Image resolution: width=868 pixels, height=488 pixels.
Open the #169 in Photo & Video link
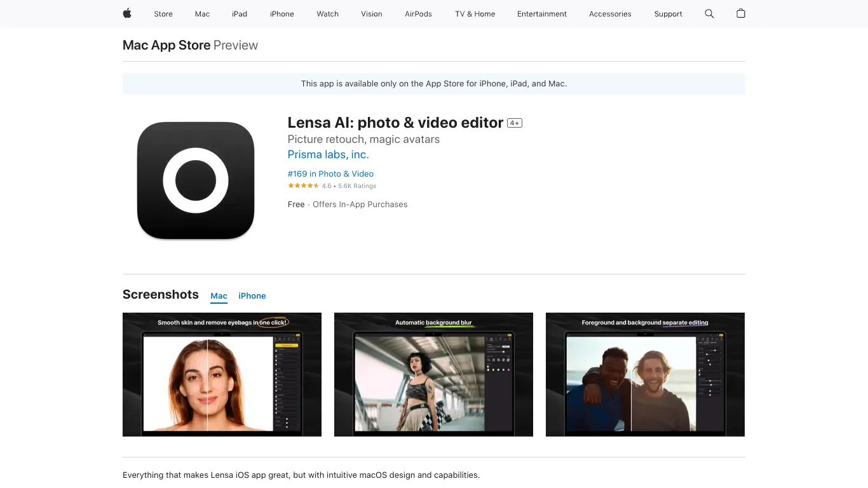pyautogui.click(x=330, y=173)
